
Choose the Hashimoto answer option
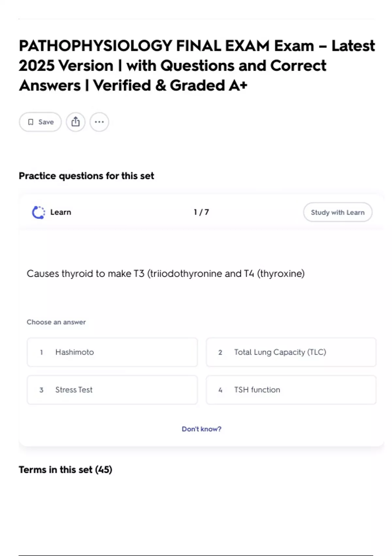[x=112, y=352]
